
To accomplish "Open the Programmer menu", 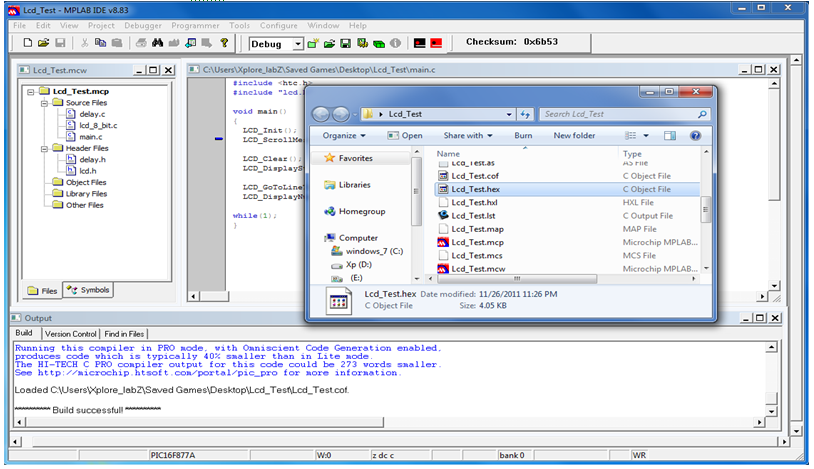I will pos(195,25).
